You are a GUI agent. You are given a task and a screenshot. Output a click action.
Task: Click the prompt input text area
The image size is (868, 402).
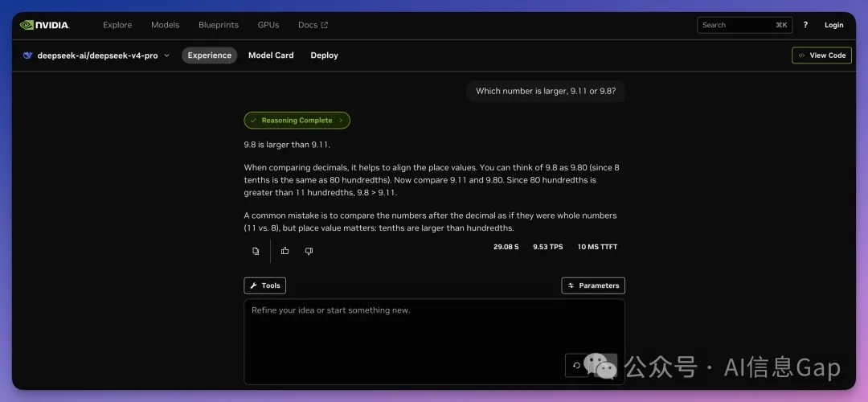pyautogui.click(x=435, y=342)
